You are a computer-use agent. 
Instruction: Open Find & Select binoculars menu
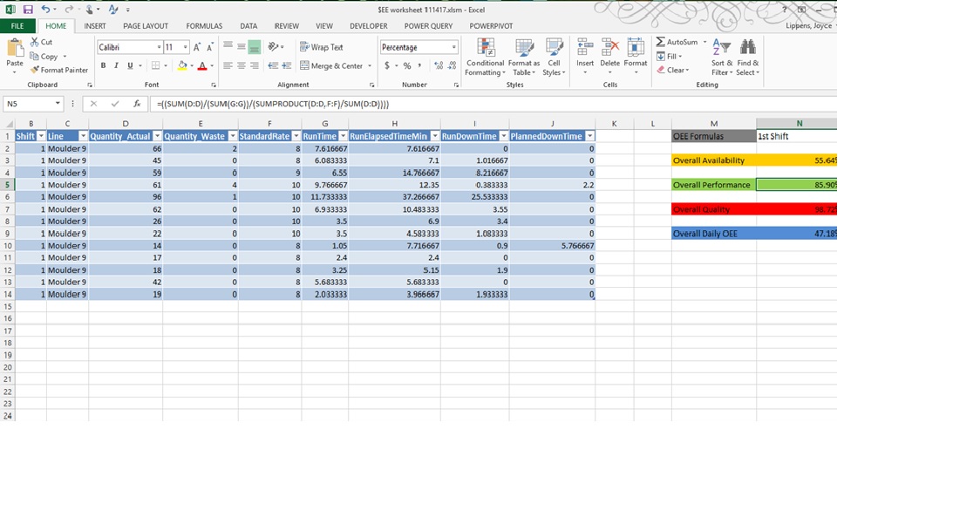(747, 57)
